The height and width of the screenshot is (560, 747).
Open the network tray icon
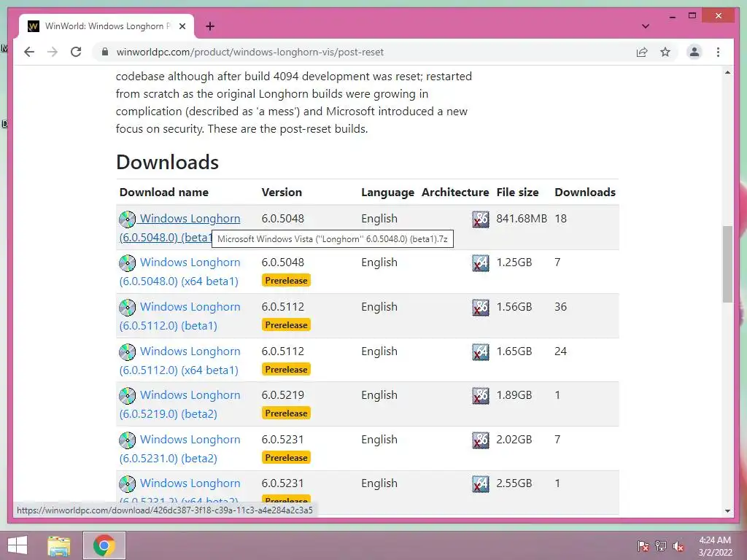(661, 545)
